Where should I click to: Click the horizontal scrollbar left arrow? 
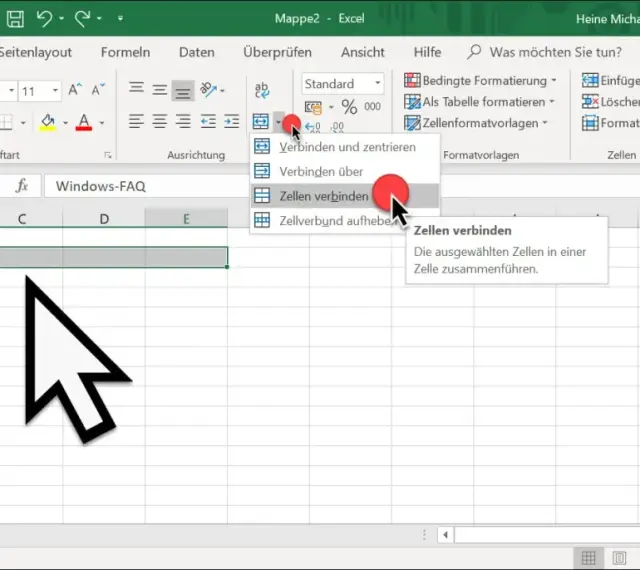(x=445, y=534)
